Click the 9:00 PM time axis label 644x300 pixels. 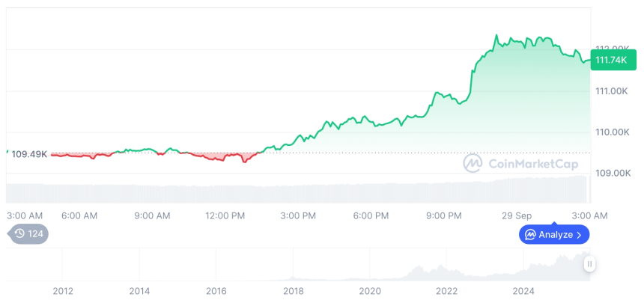[x=444, y=215]
